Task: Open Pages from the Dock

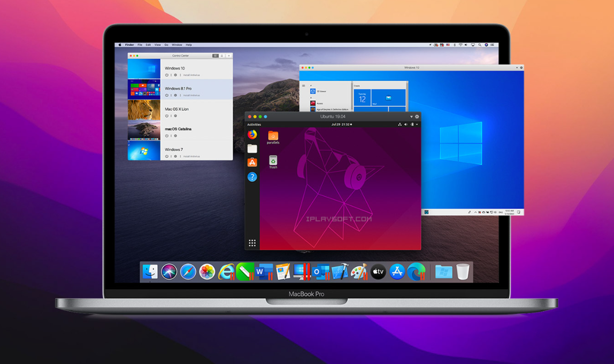Action: 283,272
